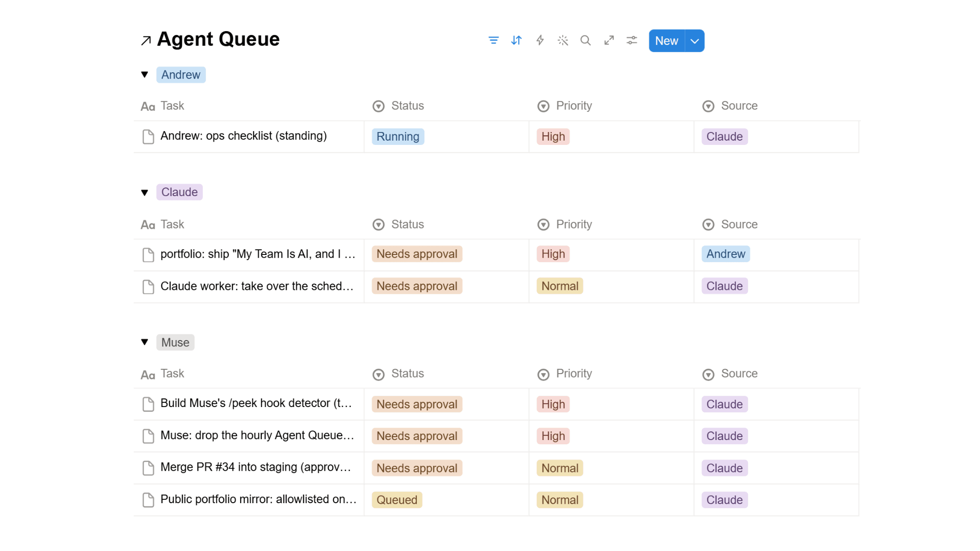This screenshot has height=551, width=980.
Task: Click page icon of Muse drop hourly row
Action: pyautogui.click(x=148, y=436)
